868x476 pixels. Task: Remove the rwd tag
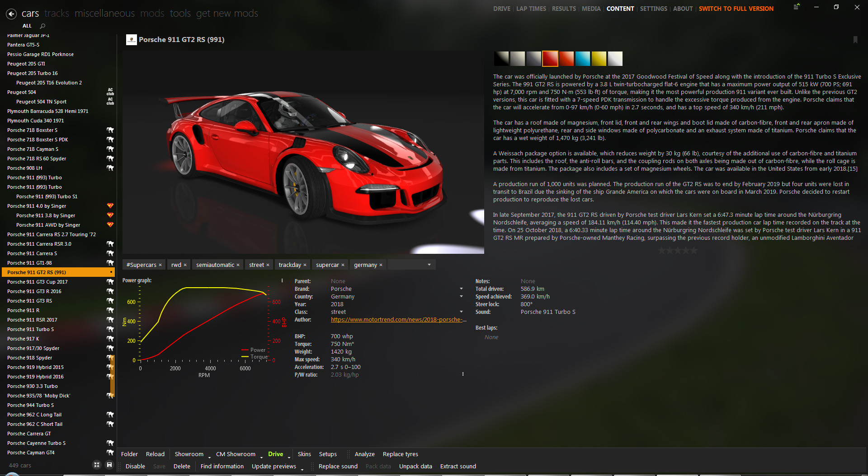185,265
